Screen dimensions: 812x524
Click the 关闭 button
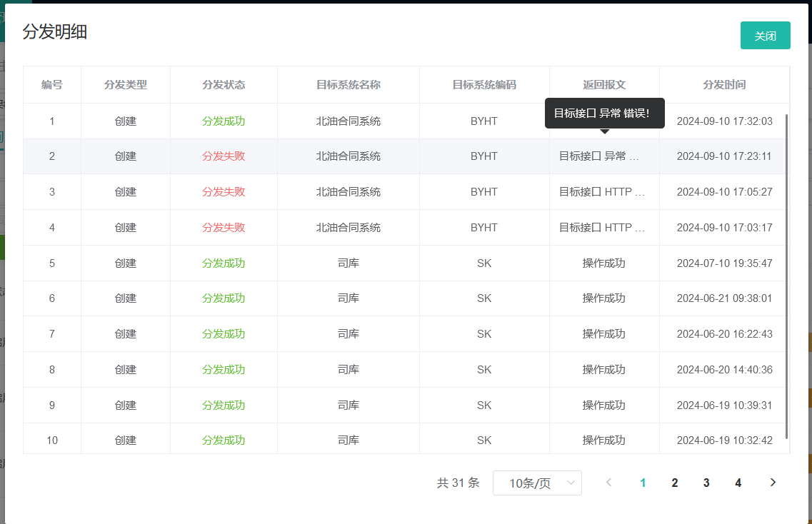click(765, 36)
